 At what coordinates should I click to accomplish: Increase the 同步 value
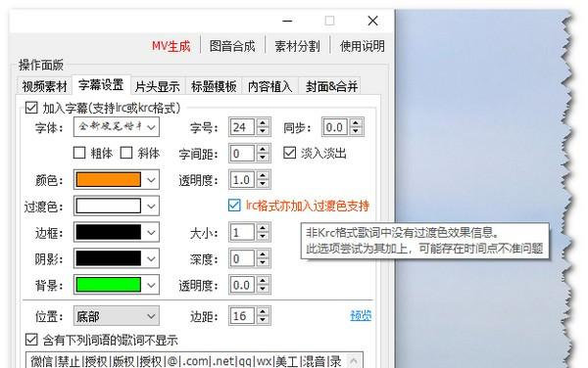[356, 122]
